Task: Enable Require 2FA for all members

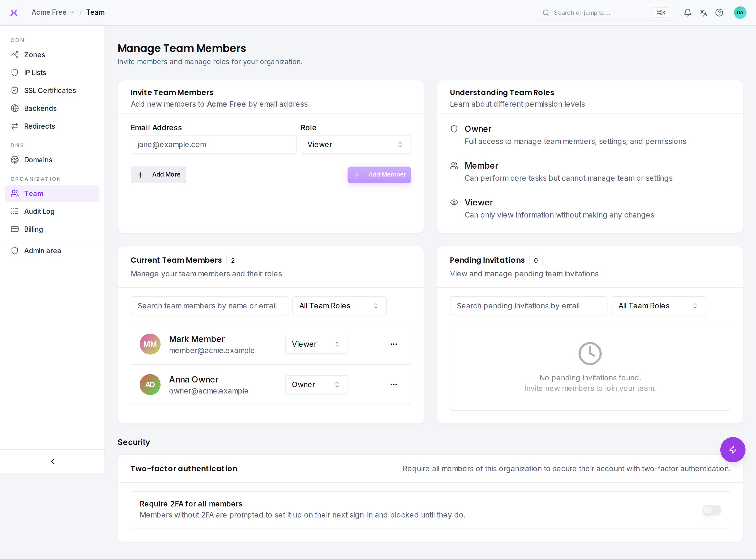Action: pyautogui.click(x=712, y=510)
